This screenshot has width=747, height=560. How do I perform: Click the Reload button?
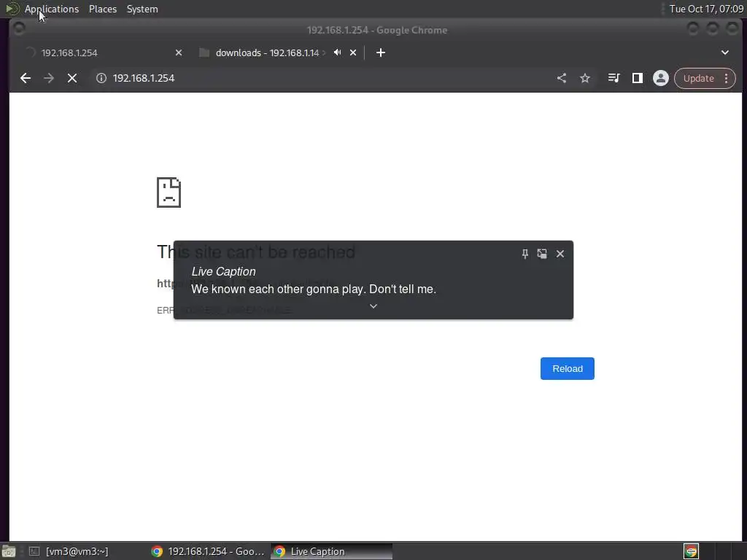[567, 368]
